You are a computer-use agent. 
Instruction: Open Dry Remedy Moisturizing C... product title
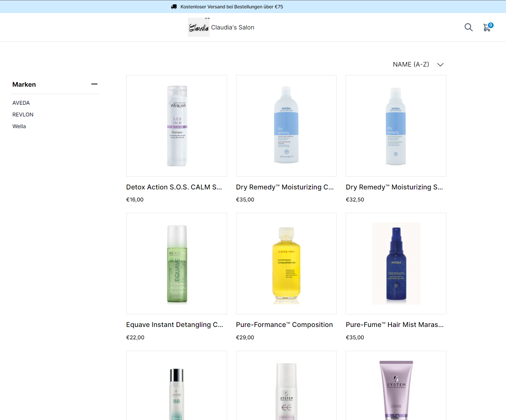pyautogui.click(x=285, y=187)
